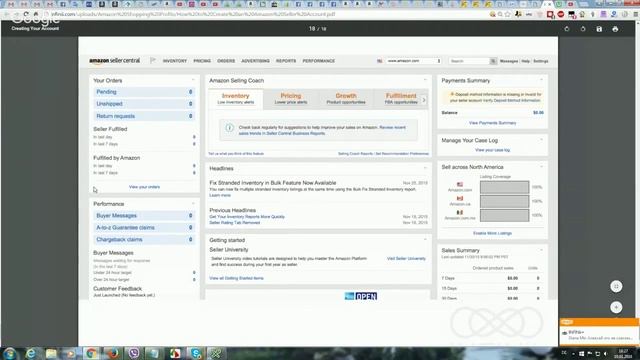Switch to the Fulfillment coach tab
Viewport: 640px width, 360px height.
[401, 98]
